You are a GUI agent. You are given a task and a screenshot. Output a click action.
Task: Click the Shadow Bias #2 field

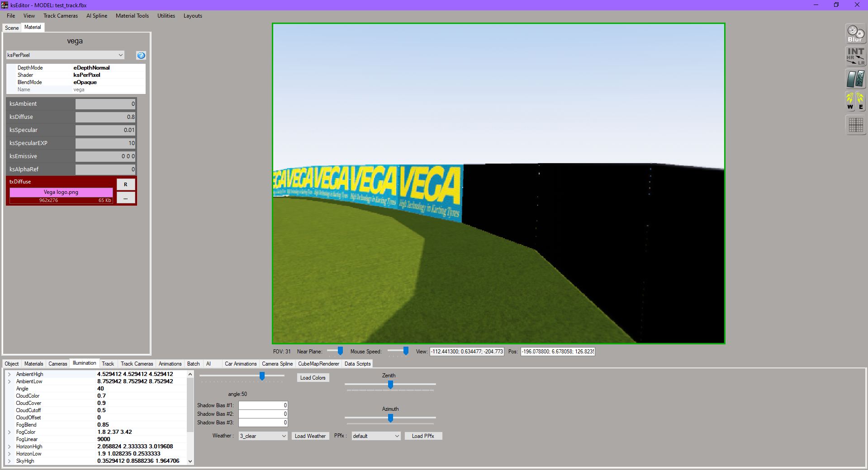[263, 414]
